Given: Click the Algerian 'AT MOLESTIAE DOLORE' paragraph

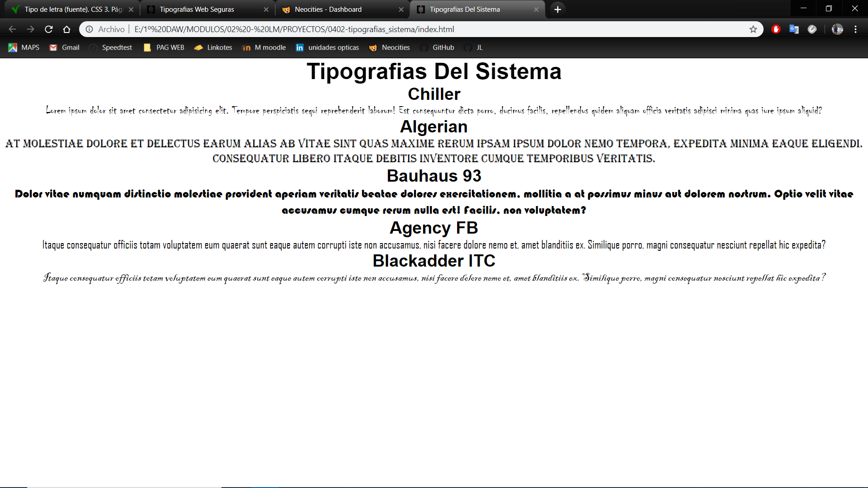Looking at the screenshot, I should 434,151.
